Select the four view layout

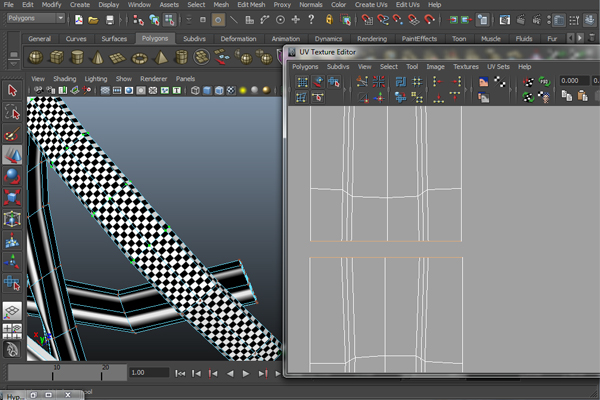pyautogui.click(x=12, y=331)
